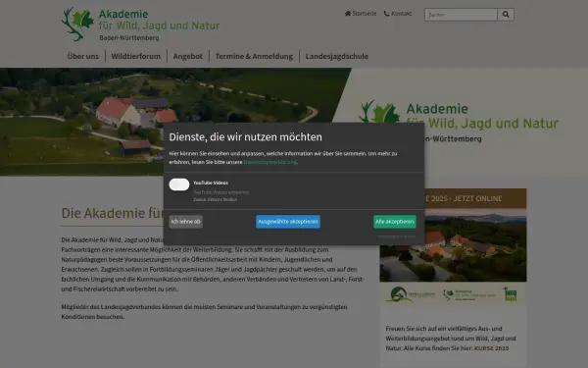The image size is (588, 368).
Task: Toggle the YouTube Videos switch
Action: pos(179,184)
